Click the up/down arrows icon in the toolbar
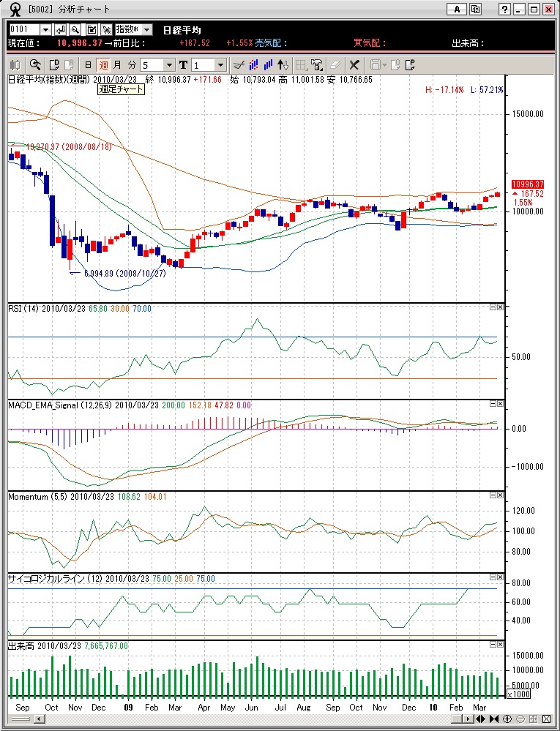This screenshot has width=560, height=731. tap(283, 65)
